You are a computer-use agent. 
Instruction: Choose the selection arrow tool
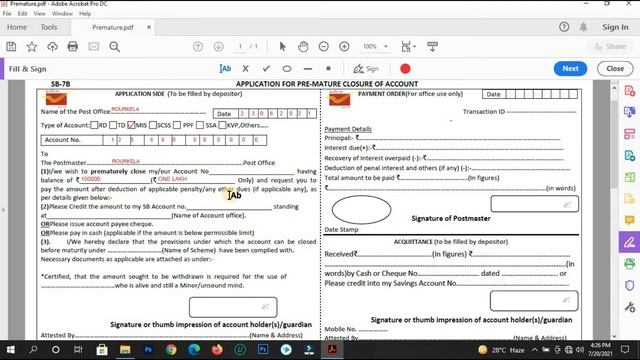pos(282,47)
